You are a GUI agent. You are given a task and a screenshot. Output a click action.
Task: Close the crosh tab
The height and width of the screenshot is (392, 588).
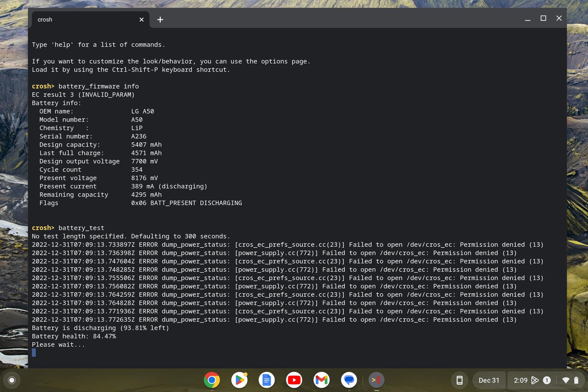click(142, 20)
